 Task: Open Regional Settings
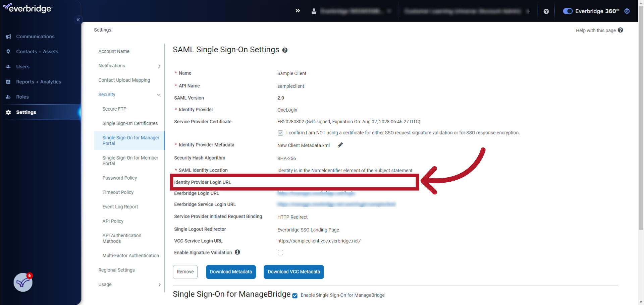[116, 270]
